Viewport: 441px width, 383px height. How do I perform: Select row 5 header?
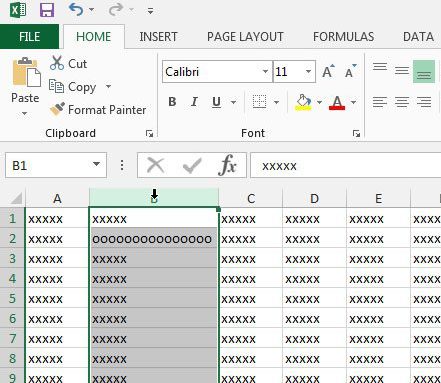pyautogui.click(x=12, y=298)
